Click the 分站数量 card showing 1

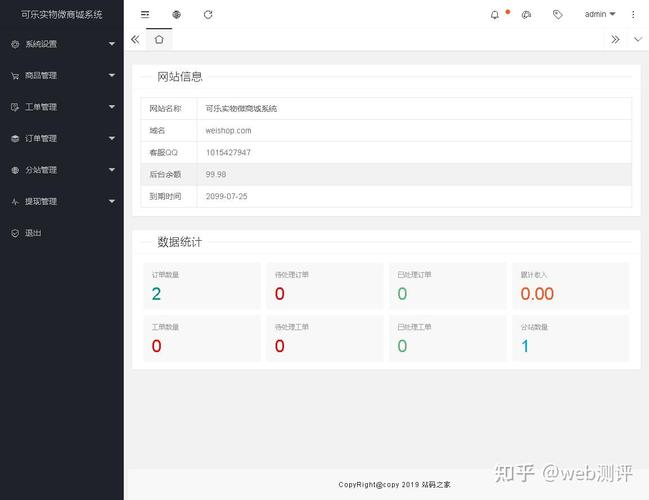571,338
